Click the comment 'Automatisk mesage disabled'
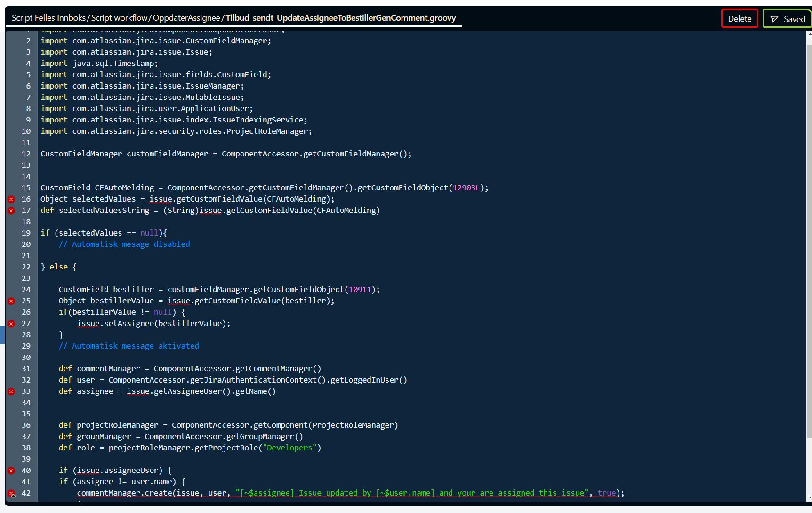Screen dimensions: 812x513 click(x=124, y=244)
